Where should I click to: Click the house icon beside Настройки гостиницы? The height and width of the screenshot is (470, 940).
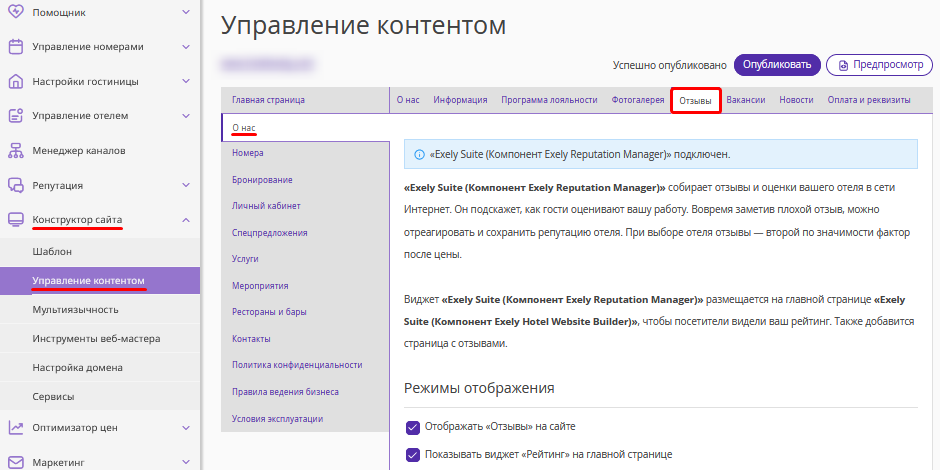point(16,82)
